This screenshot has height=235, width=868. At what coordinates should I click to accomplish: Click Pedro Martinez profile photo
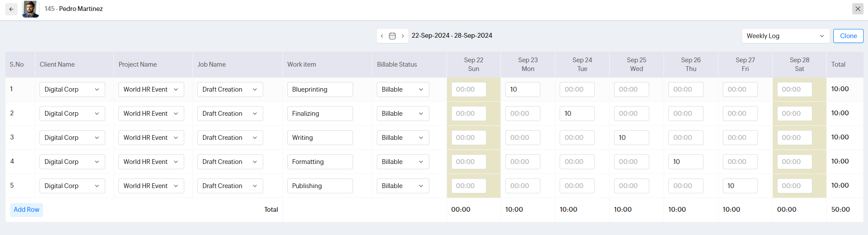(30, 9)
